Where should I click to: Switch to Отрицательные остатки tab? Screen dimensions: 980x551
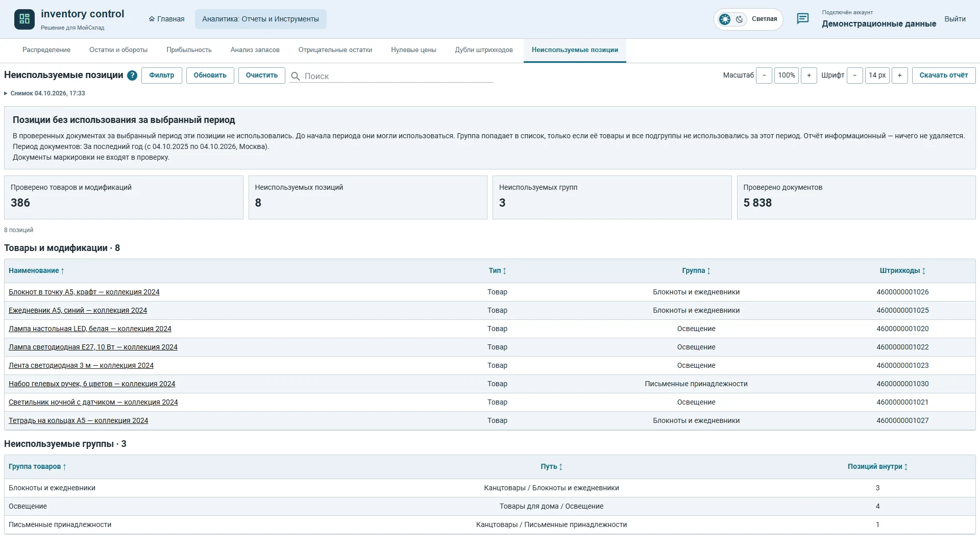pyautogui.click(x=335, y=50)
